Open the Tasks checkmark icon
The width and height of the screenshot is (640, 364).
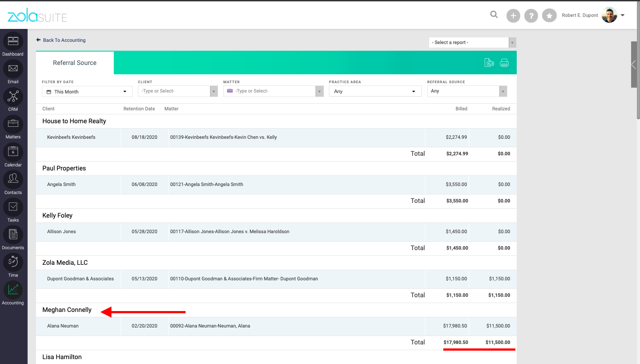(x=13, y=207)
